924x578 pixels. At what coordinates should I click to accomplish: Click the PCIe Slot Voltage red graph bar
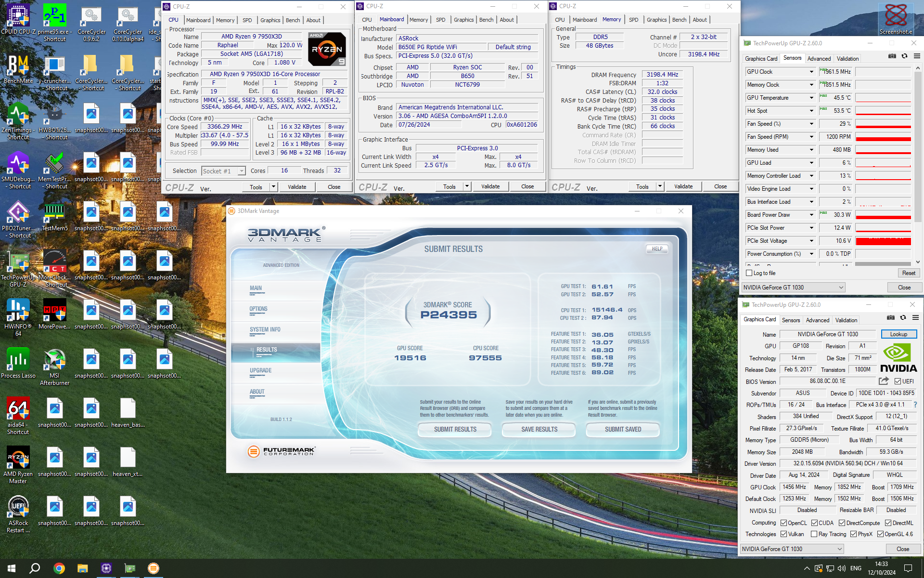point(883,241)
